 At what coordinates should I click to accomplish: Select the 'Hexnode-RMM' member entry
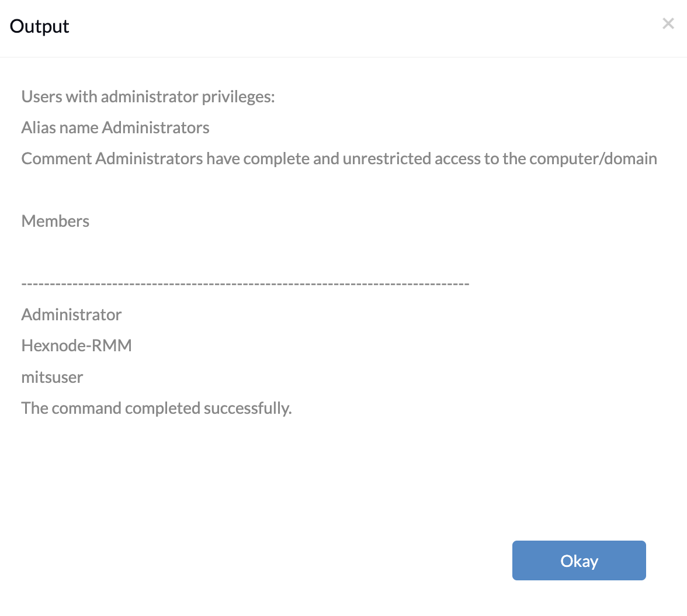(77, 345)
